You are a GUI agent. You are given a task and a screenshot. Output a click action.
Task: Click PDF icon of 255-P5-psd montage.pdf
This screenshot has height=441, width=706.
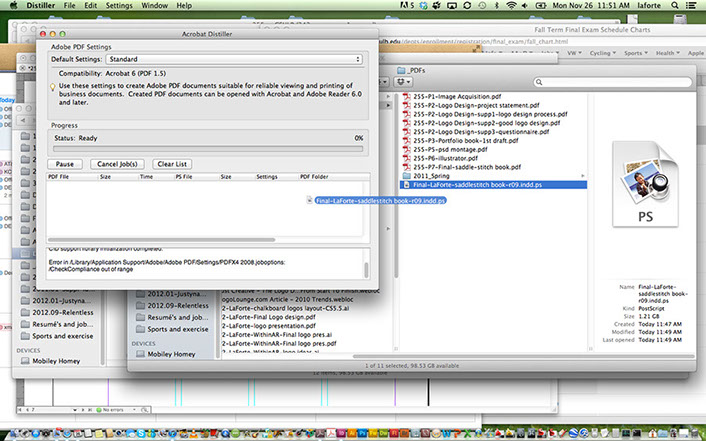click(407, 149)
